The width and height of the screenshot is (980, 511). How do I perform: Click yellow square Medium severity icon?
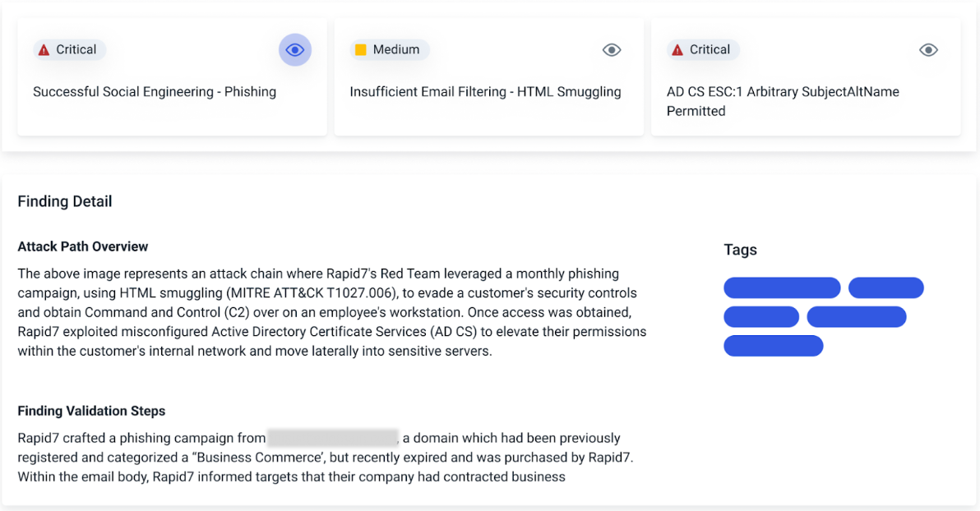click(360, 50)
